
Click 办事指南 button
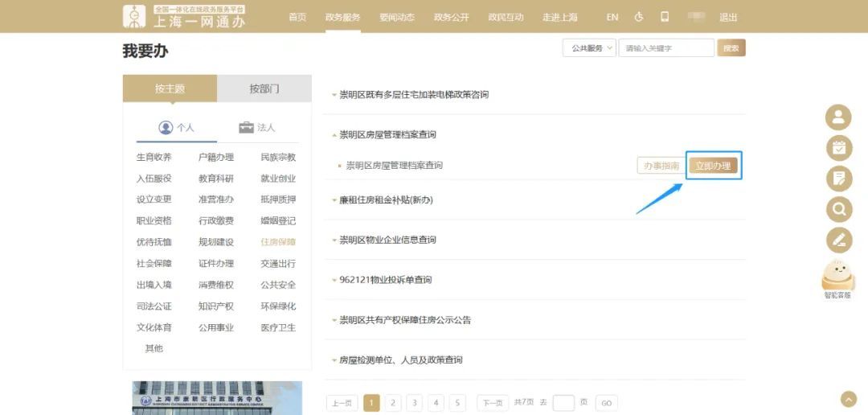(661, 166)
